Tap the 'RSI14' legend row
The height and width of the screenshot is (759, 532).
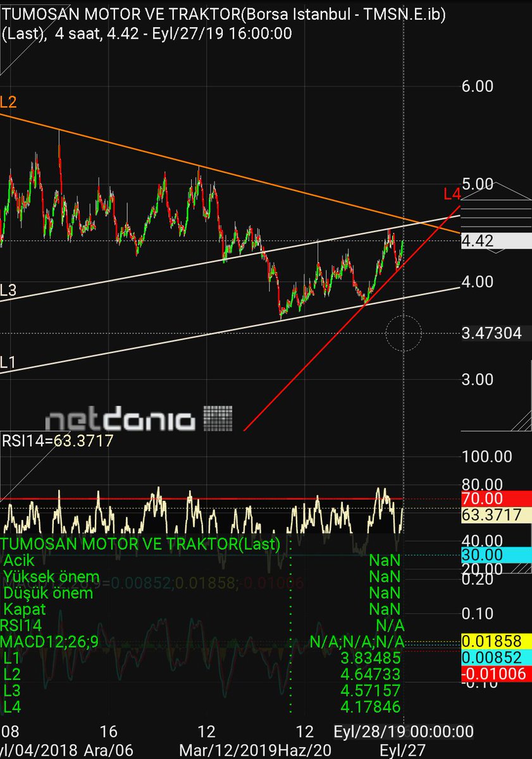[202, 626]
